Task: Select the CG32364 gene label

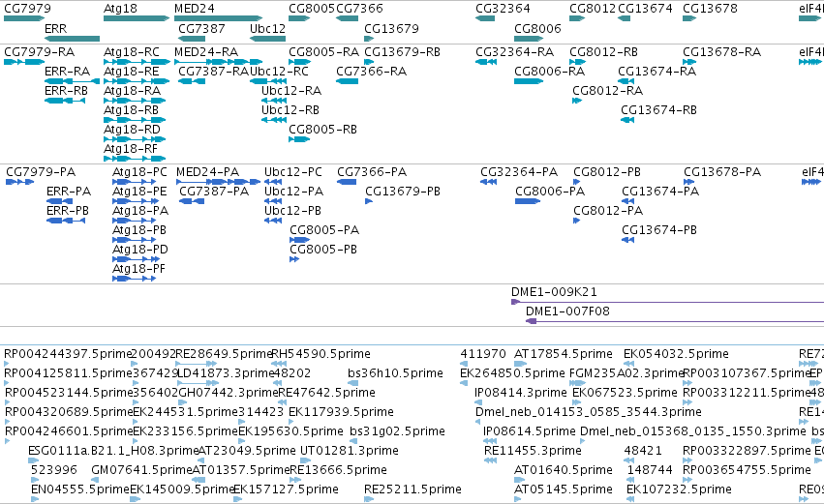Action: (x=503, y=9)
